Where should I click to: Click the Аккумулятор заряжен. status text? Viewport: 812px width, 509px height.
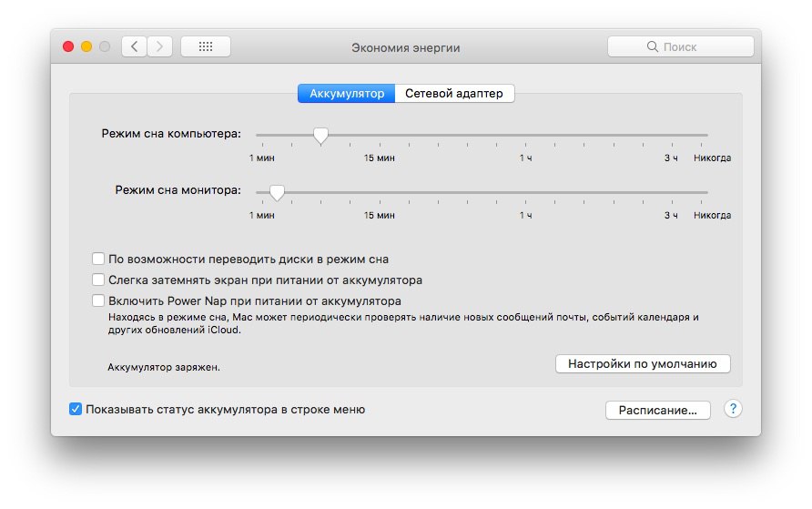pos(164,367)
